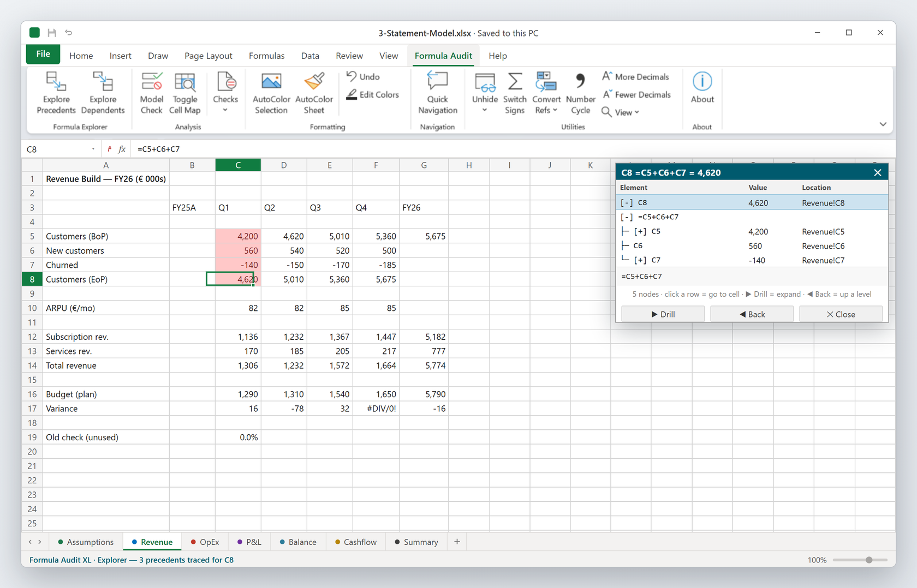Switch to the Cashflow sheet tab
The image size is (917, 588).
tap(356, 542)
